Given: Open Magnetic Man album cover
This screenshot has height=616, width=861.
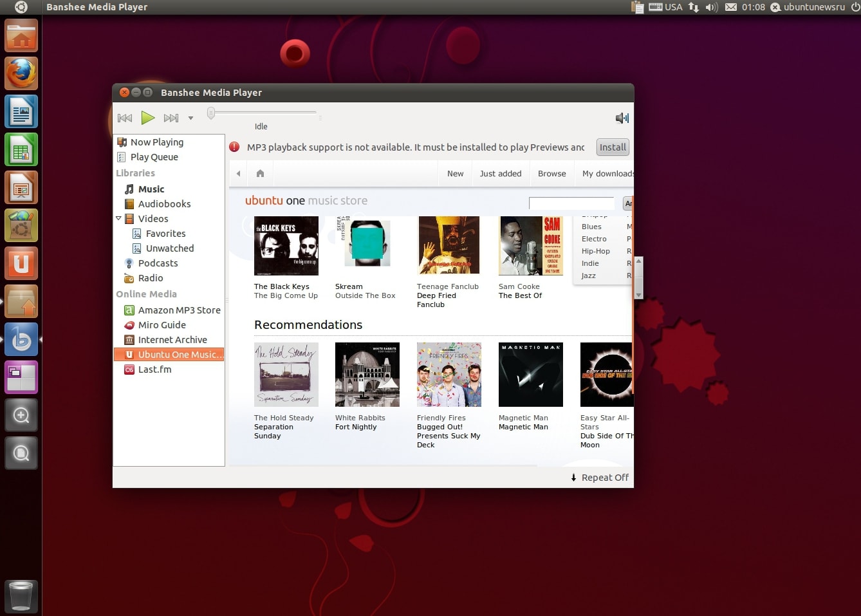Looking at the screenshot, I should [x=531, y=375].
